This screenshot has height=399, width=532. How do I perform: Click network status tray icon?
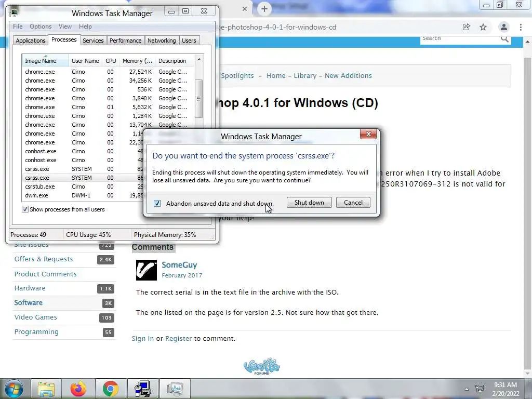tap(480, 389)
